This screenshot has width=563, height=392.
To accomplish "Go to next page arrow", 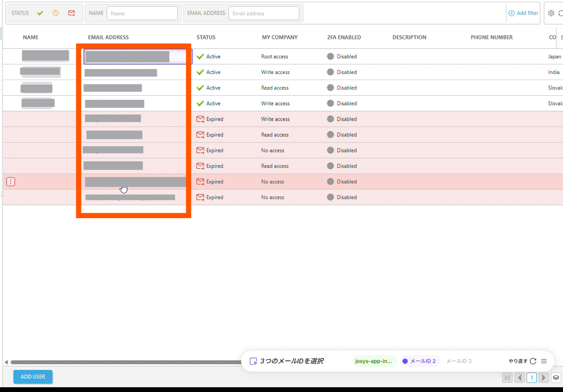I will (x=544, y=378).
